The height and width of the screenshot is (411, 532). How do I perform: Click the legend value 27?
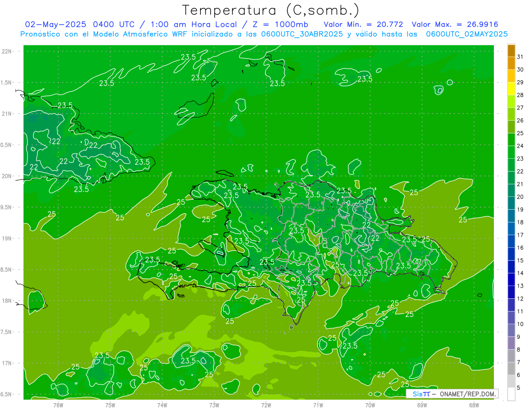point(520,108)
